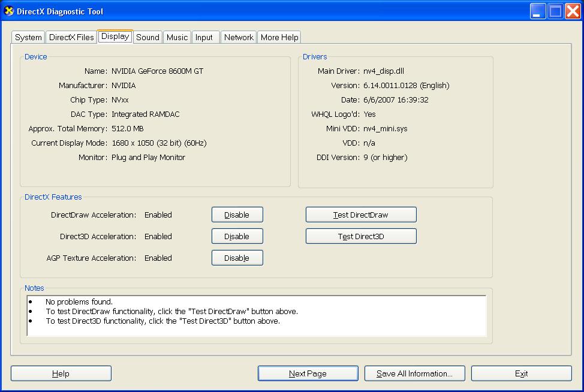Select the Display tab
The width and height of the screenshot is (584, 392).
(115, 37)
